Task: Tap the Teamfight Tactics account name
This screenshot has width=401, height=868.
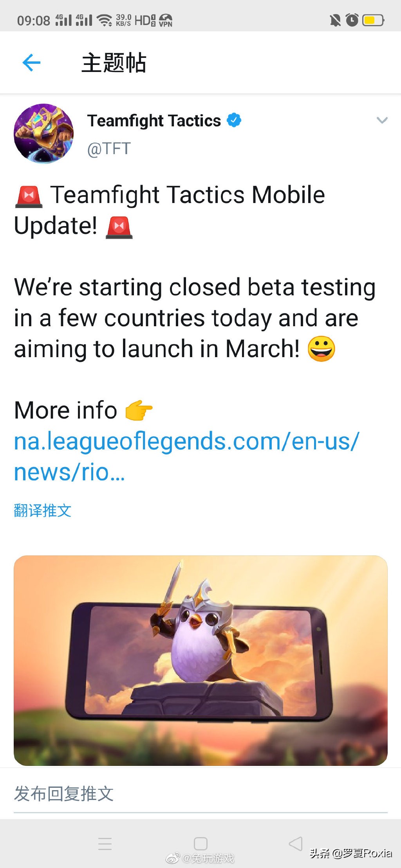Action: tap(154, 120)
